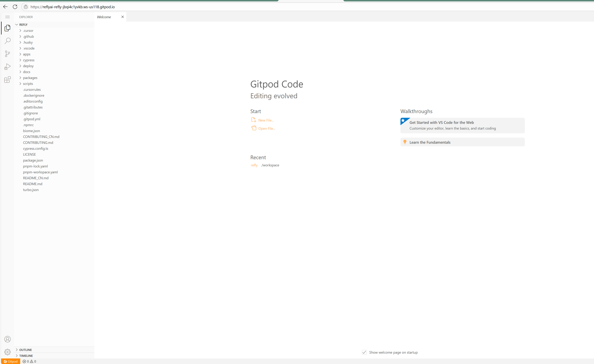Collapse the REFLY root folder
Image resolution: width=594 pixels, height=364 pixels.
pos(23,25)
